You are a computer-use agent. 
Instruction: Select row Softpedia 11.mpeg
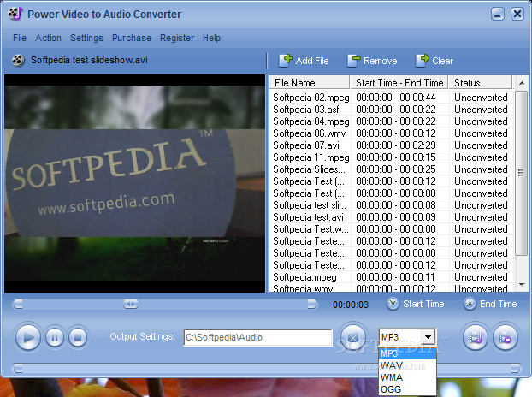click(391, 157)
